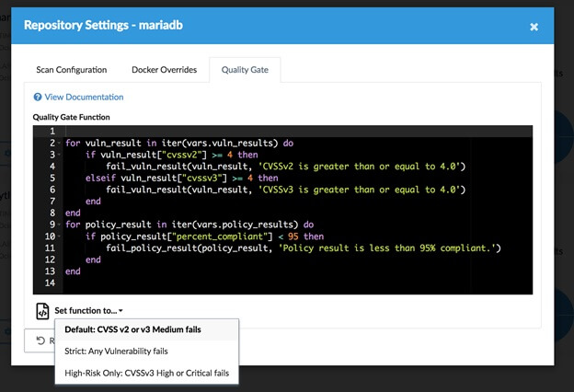Click vars.vuln_results in line 2
The image size is (574, 392).
click(230, 143)
